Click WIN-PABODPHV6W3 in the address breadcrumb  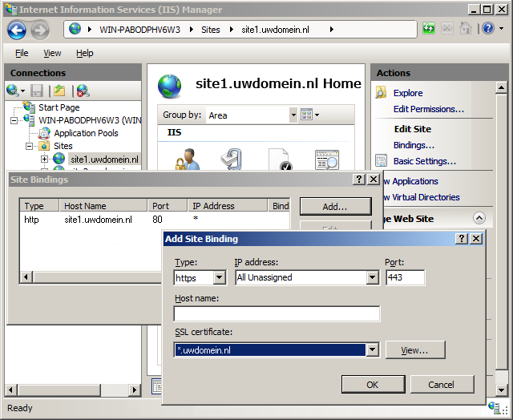point(139,30)
